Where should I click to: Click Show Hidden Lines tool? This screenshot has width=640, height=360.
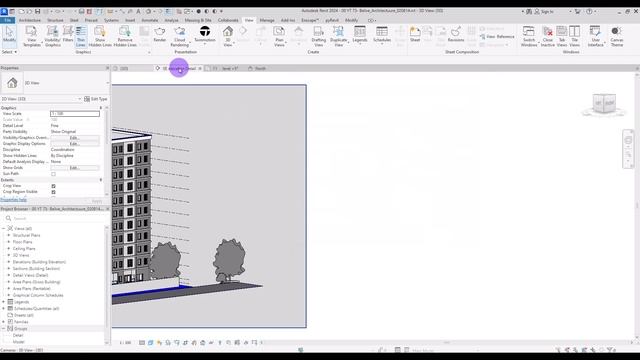click(100, 36)
